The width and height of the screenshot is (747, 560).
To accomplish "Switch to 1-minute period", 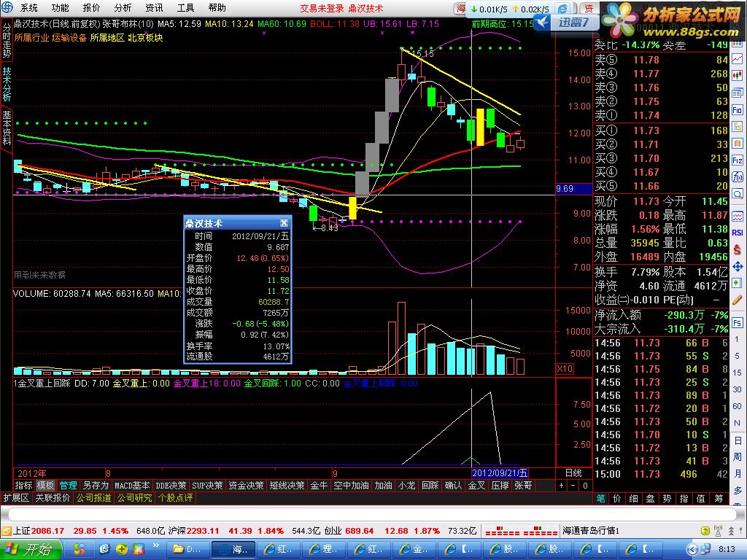I will 737,339.
